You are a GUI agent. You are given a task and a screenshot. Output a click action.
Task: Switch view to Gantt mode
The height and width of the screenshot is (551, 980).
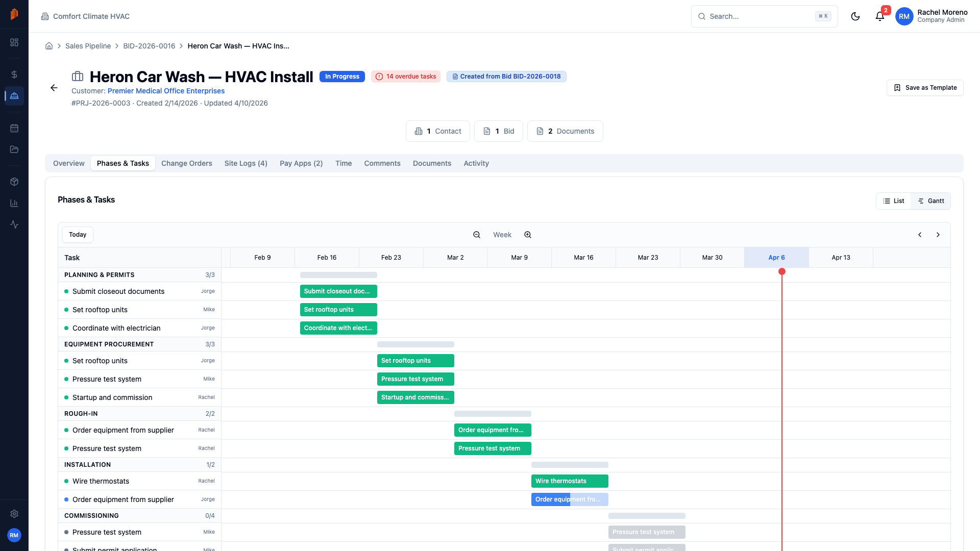click(930, 201)
